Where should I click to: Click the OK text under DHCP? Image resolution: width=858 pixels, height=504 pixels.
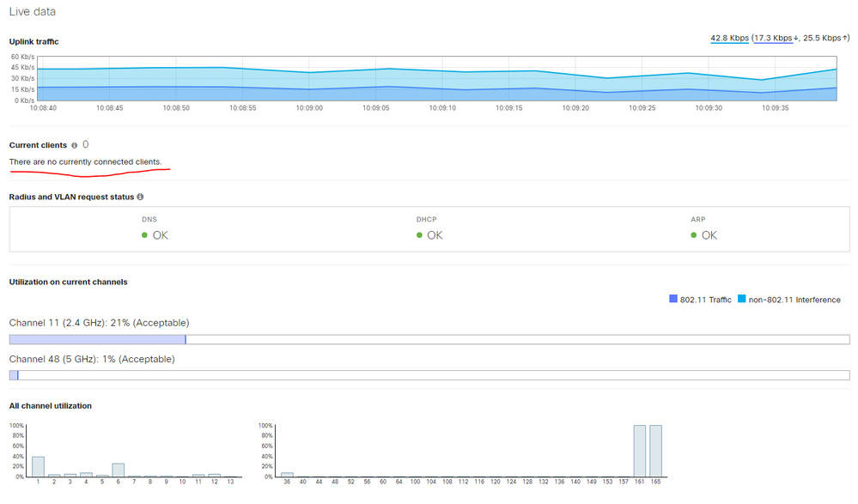tap(435, 235)
